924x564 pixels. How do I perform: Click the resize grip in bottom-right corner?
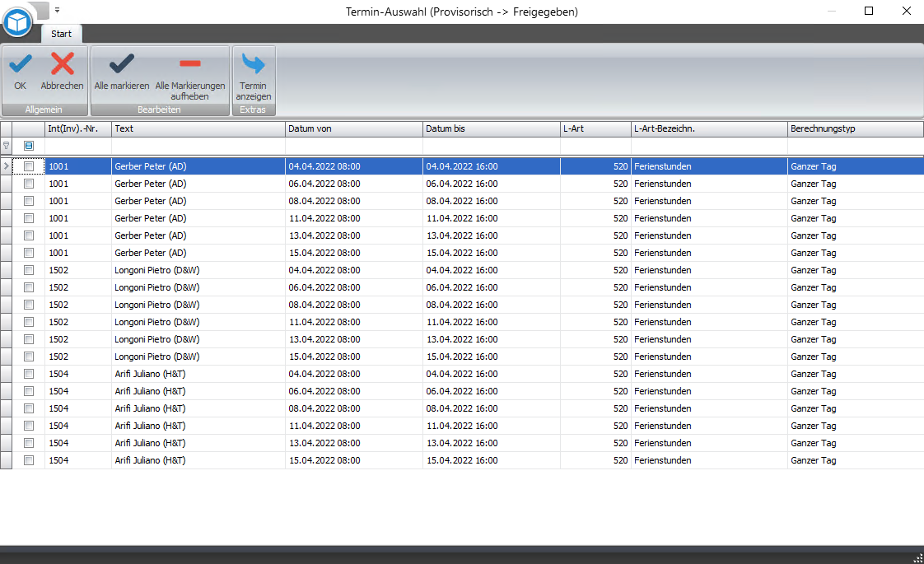pos(917,558)
